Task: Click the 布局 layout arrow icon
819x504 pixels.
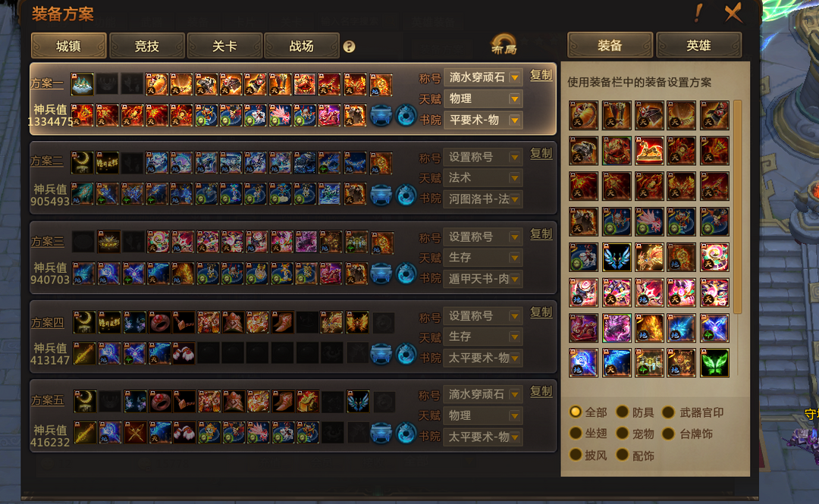Action: click(504, 45)
